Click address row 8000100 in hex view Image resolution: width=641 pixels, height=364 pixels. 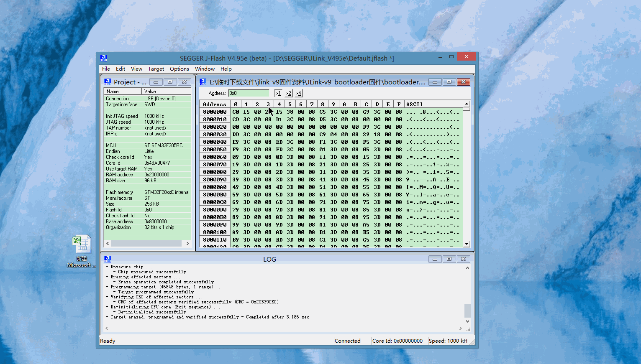coord(215,232)
